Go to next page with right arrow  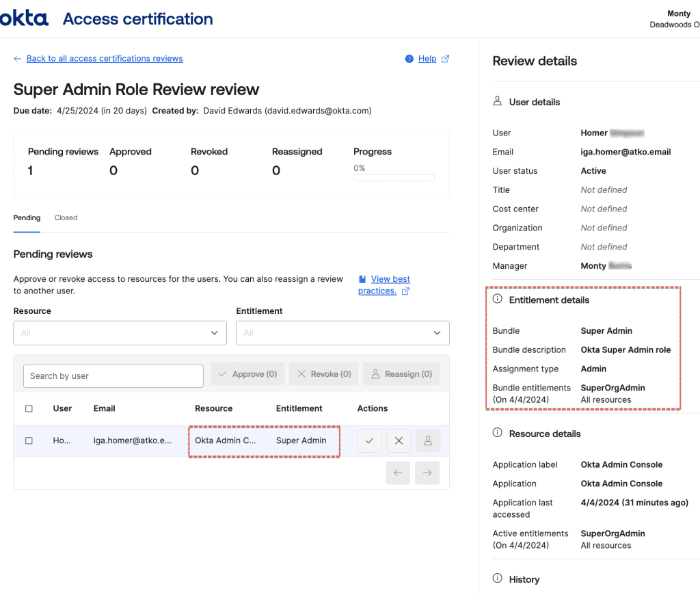[x=427, y=473]
